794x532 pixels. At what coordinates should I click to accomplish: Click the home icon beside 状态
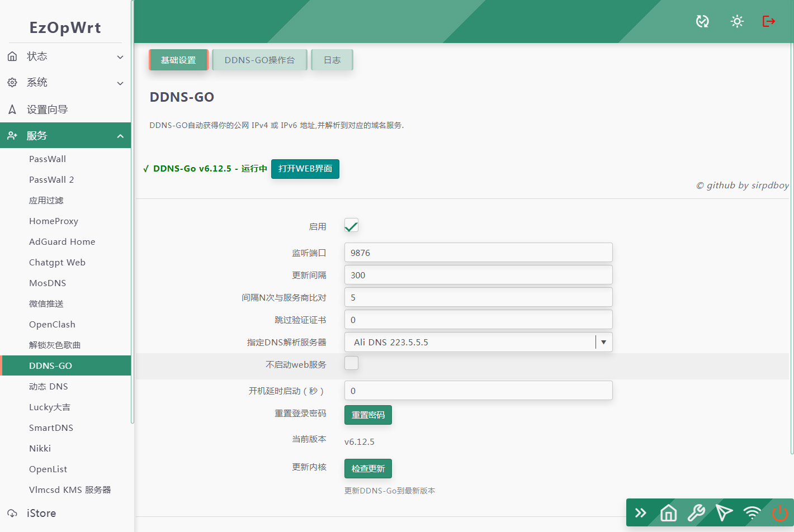click(x=12, y=56)
